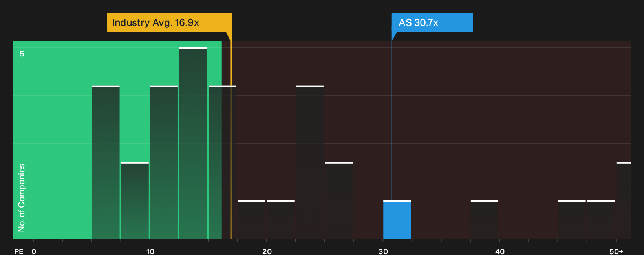Viewport: 644px width, 255px height.
Task: Click the low bar just after industry average
Action: pos(251,220)
